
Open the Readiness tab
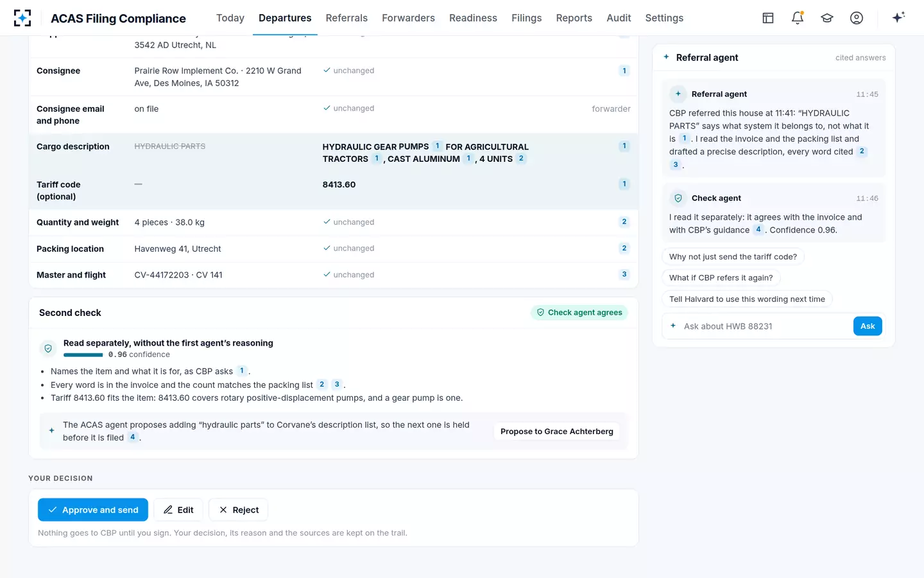pos(473,18)
